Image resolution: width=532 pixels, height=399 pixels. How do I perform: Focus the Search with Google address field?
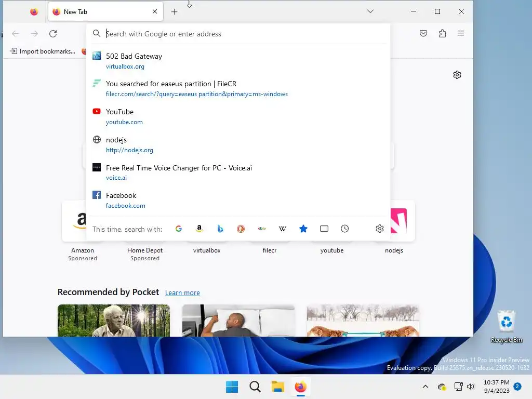coord(237,34)
